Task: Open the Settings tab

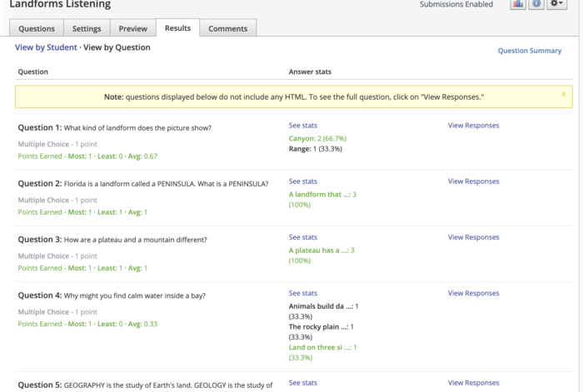Action: tap(87, 29)
